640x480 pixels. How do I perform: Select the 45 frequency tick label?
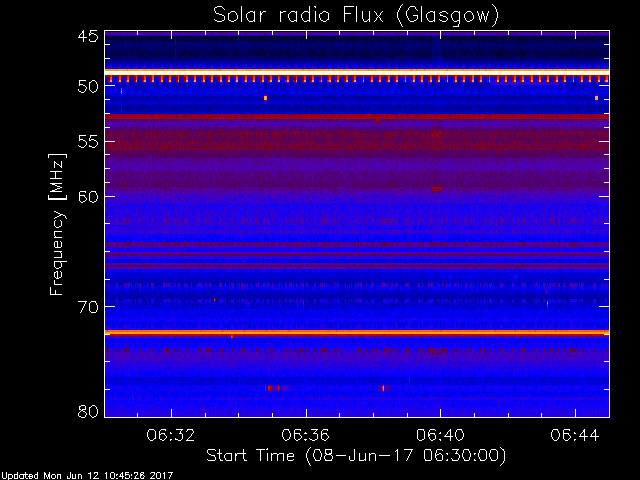88,36
